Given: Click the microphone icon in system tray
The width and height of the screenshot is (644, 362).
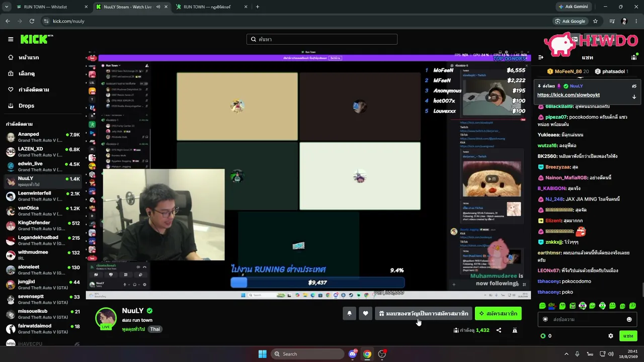Looking at the screenshot, I should coord(577,354).
